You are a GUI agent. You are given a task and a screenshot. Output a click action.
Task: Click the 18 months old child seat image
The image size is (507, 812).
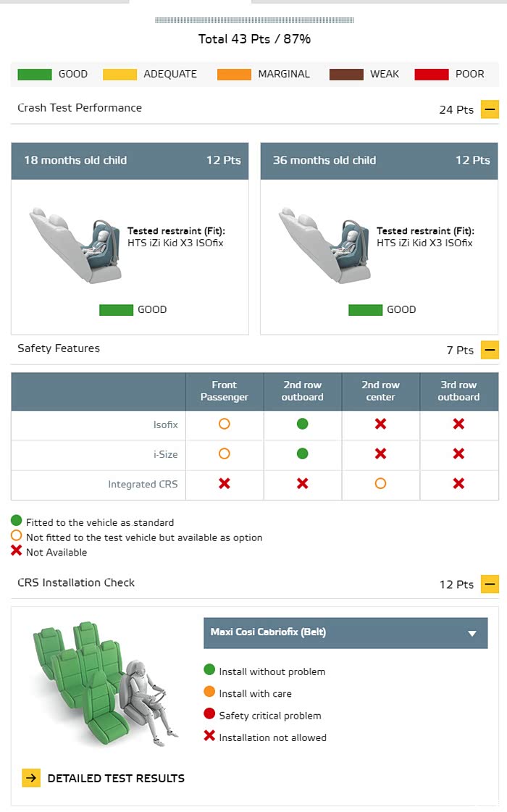[x=75, y=244]
